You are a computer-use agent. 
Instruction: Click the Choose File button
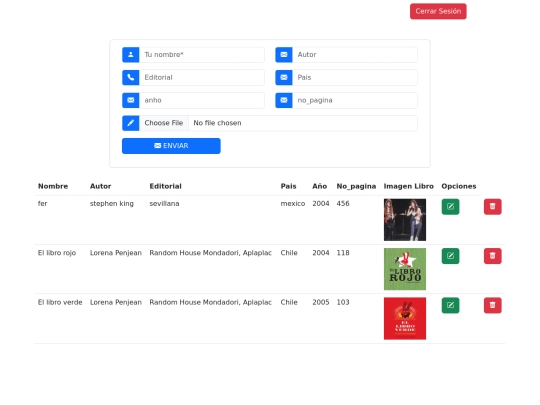pyautogui.click(x=164, y=123)
